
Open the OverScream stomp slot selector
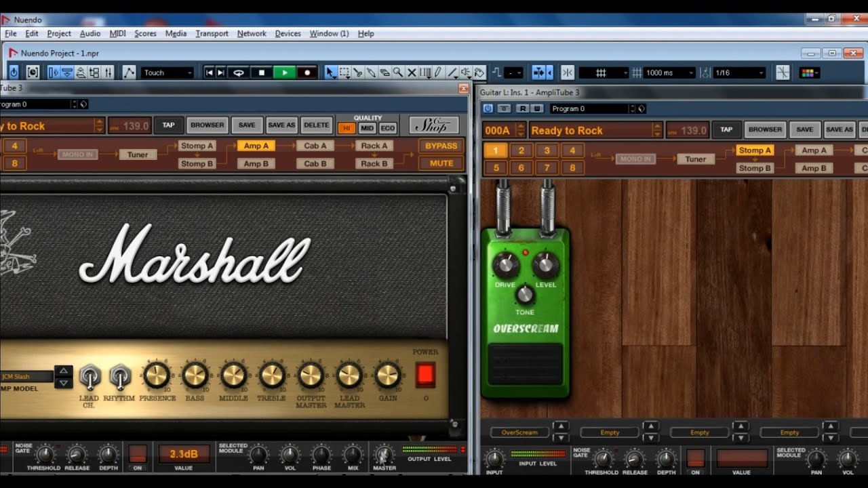(x=519, y=432)
